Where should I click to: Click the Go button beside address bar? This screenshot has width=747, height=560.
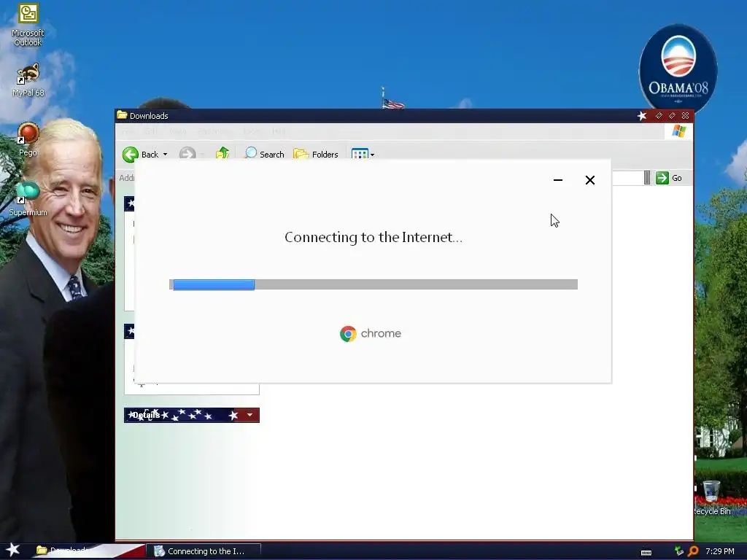coord(669,178)
